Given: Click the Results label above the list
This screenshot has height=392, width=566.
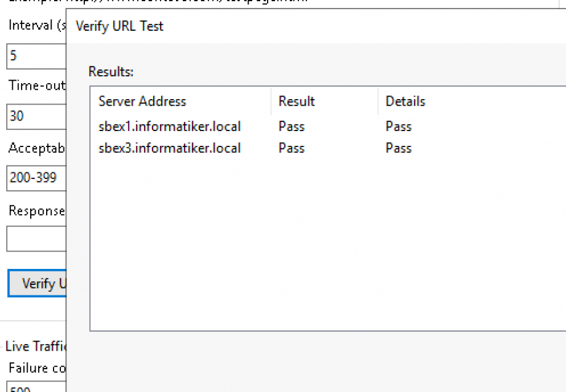Looking at the screenshot, I should (x=111, y=71).
